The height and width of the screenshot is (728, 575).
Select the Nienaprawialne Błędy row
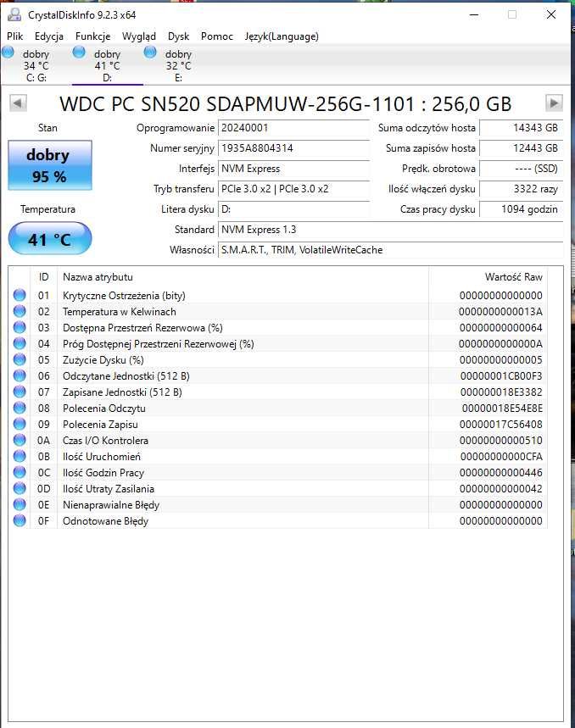279,504
